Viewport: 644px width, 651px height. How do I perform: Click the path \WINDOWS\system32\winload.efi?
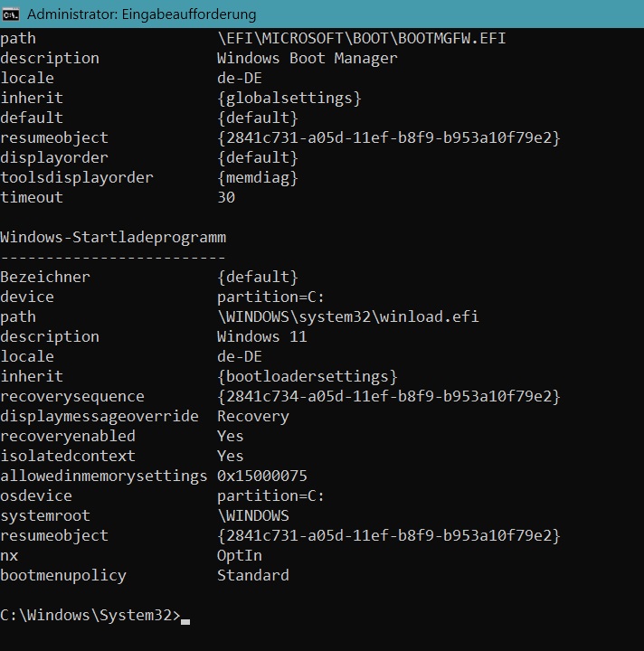(348, 316)
